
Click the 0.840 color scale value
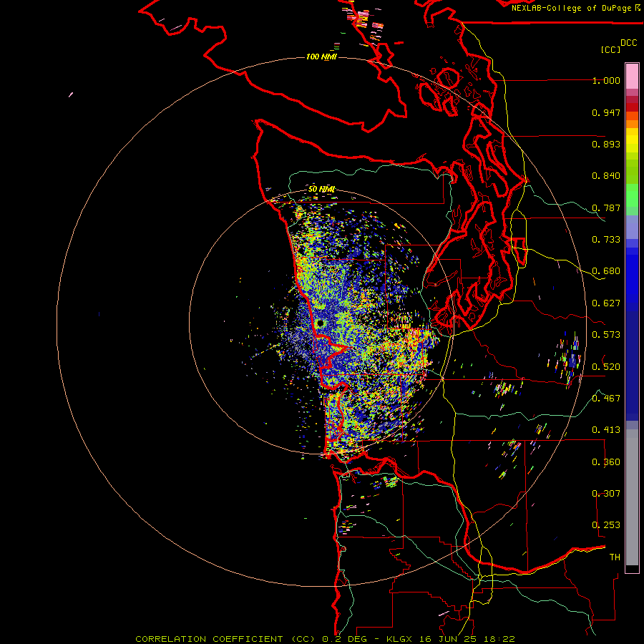coord(606,176)
